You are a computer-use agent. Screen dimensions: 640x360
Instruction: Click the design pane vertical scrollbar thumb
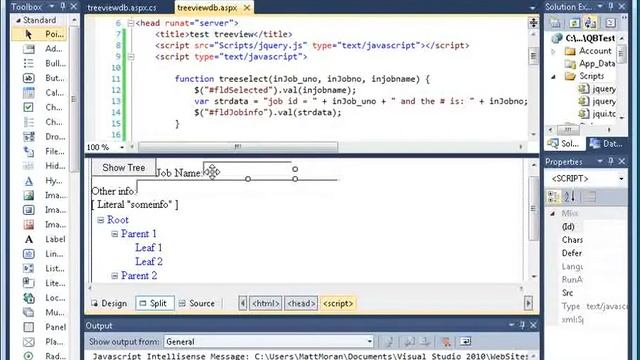click(533, 208)
